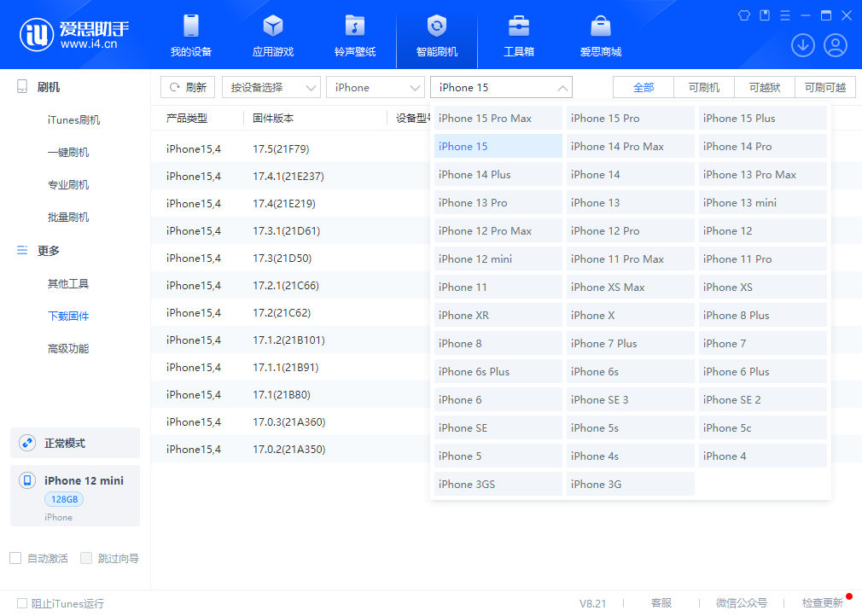Image resolution: width=862 pixels, height=616 pixels.
Task: Open the title bar list menu icon
Action: (x=785, y=15)
